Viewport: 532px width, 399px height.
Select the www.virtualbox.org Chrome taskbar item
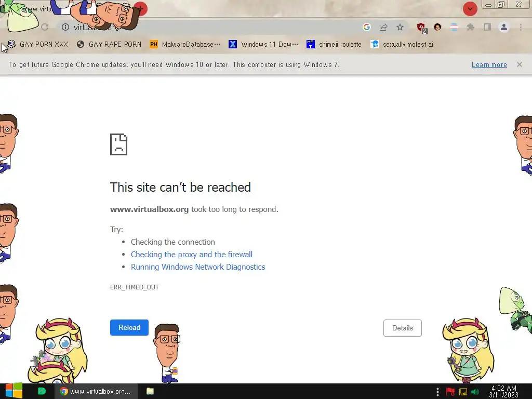[x=96, y=391]
